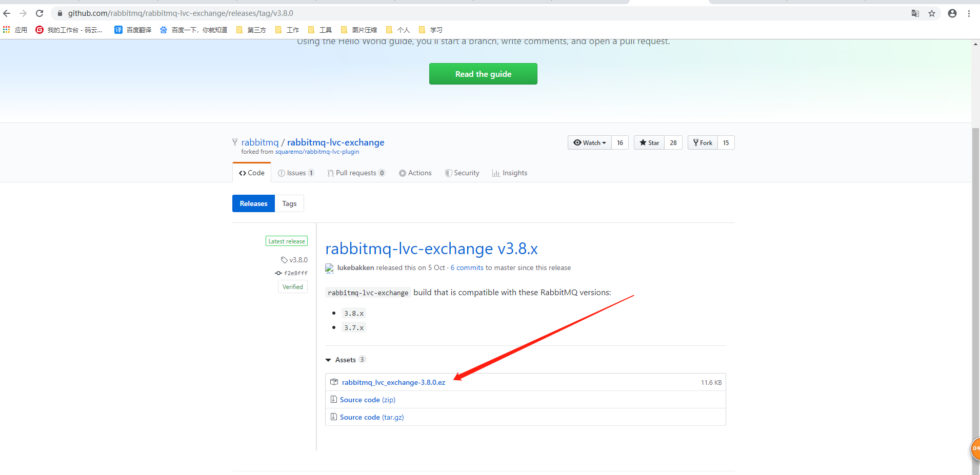This screenshot has height=475, width=980.
Task: Click the Verified badge
Action: coord(293,286)
